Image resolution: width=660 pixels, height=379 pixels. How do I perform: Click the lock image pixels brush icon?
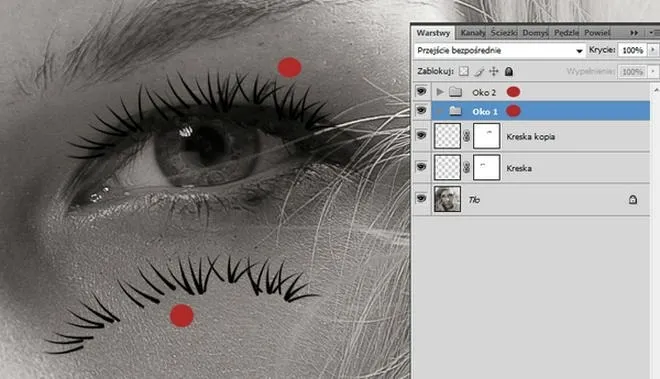point(479,72)
